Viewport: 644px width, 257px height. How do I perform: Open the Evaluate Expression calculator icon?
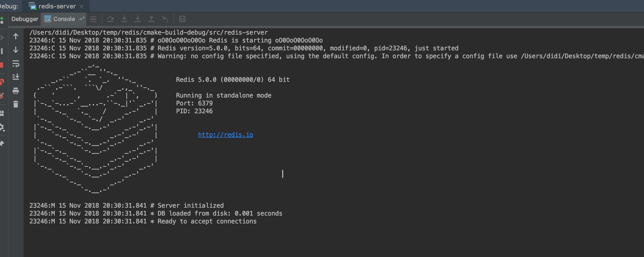tap(182, 19)
